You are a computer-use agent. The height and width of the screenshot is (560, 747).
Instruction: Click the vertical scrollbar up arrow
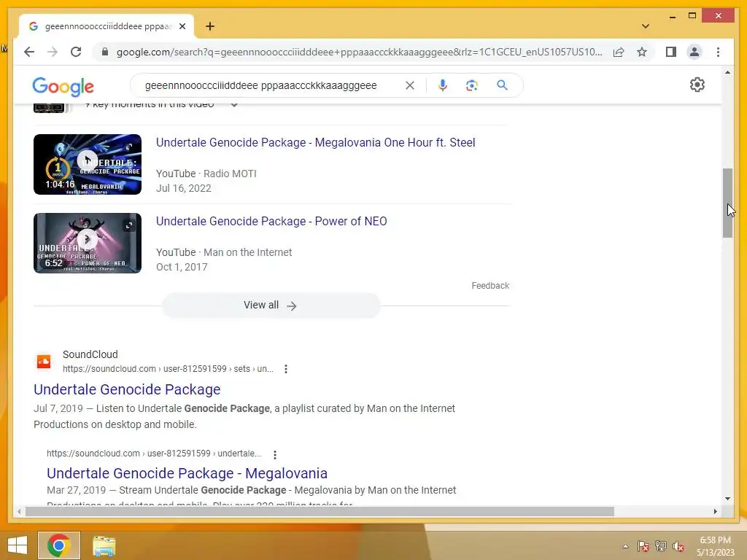727,72
